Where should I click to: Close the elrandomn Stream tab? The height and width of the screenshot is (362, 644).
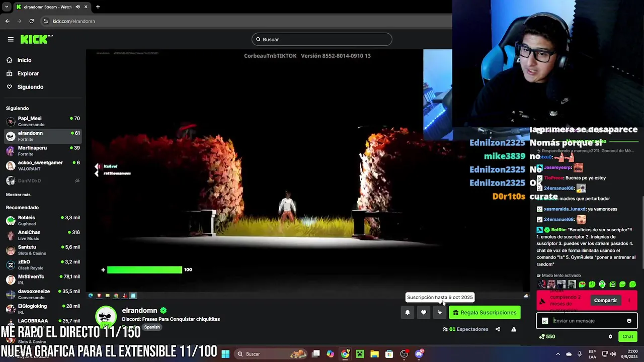[x=86, y=7]
